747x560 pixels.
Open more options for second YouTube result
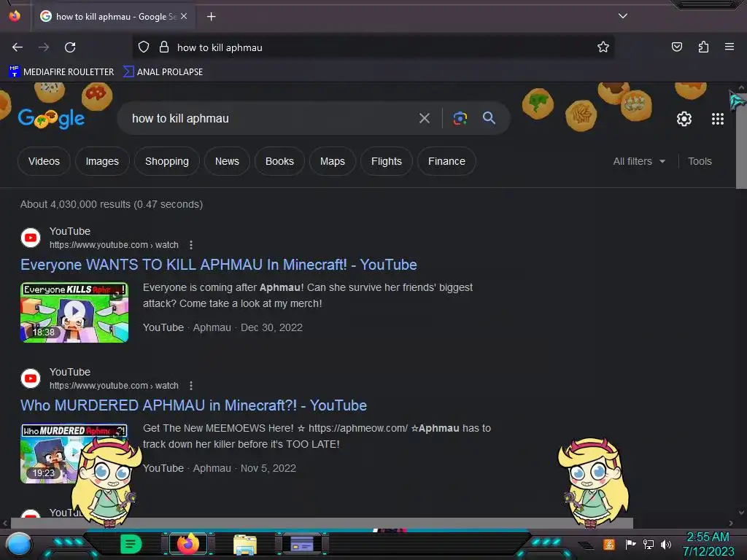tap(191, 386)
